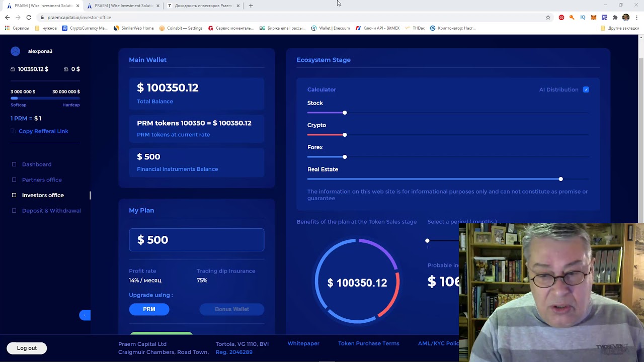Switch to the Доходность инвесторов Praem tab
Viewport: 644px width, 362px height.
tap(203, 6)
